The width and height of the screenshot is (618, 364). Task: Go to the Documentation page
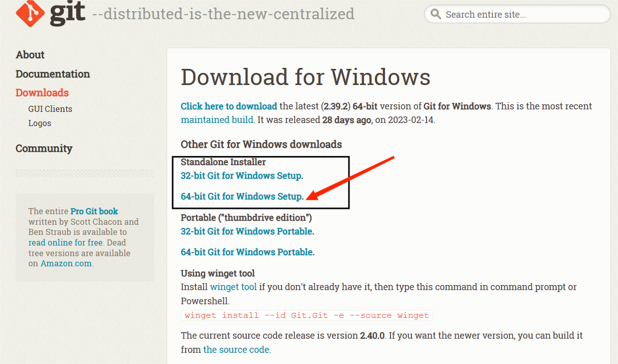tap(53, 74)
